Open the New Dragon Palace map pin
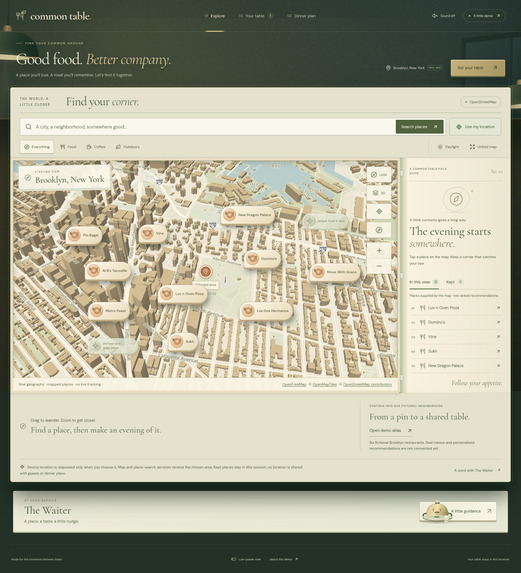Screen dimensions: 521x573 [x=248, y=215]
